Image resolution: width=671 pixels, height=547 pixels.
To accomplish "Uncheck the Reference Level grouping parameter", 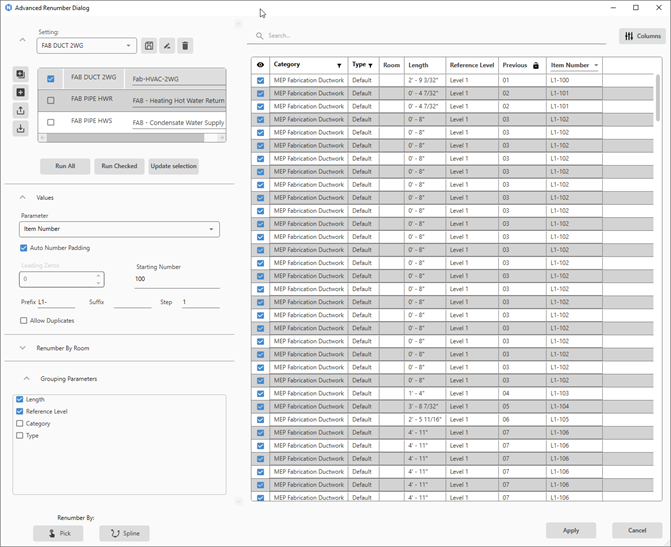I will point(20,411).
